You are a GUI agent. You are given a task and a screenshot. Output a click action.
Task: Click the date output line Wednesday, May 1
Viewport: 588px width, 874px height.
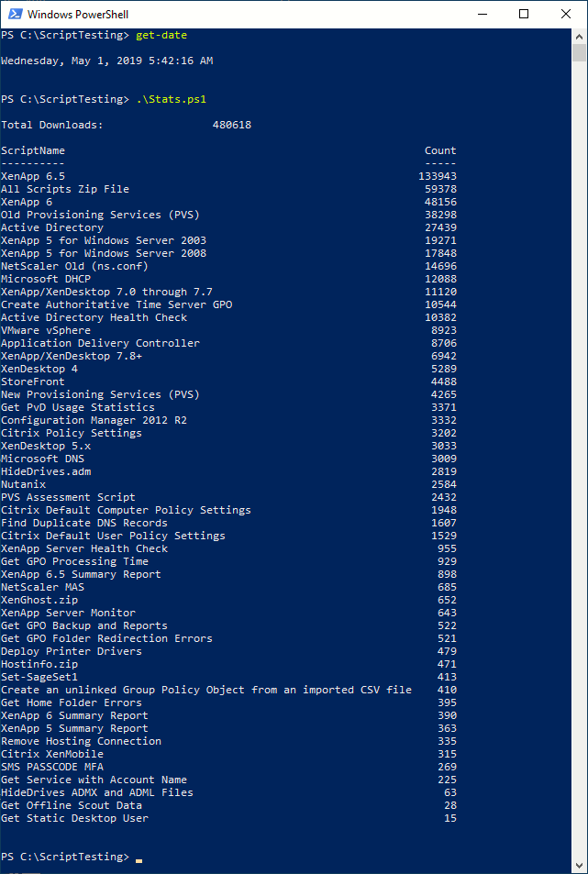pos(106,61)
